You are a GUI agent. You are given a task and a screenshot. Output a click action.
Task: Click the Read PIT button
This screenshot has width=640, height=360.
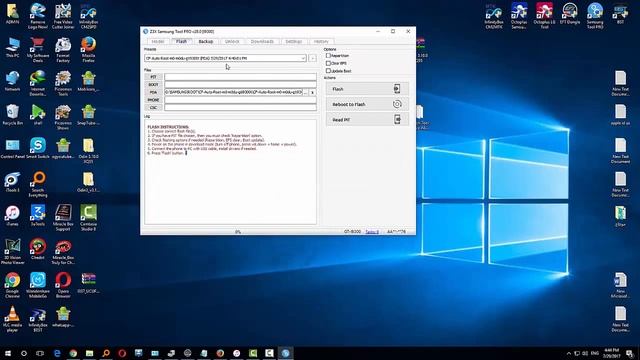pyautogui.click(x=367, y=120)
